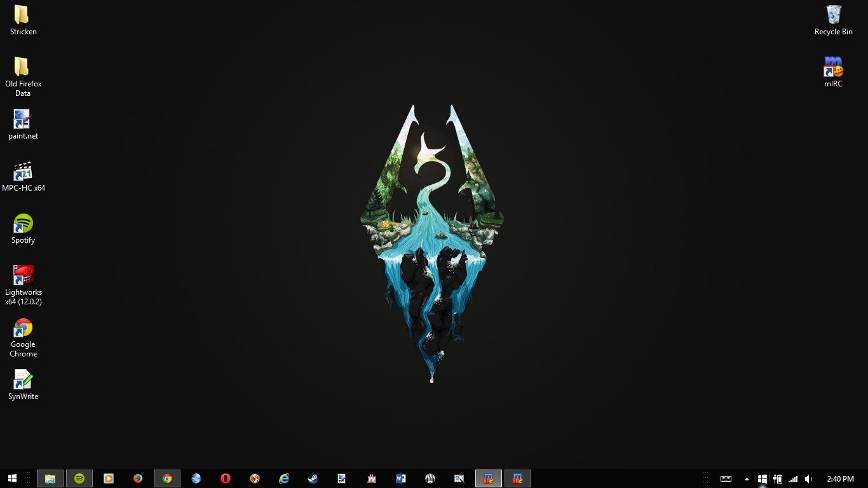Open the Old Firefox Data folder
The height and width of the screenshot is (488, 868).
point(23,76)
